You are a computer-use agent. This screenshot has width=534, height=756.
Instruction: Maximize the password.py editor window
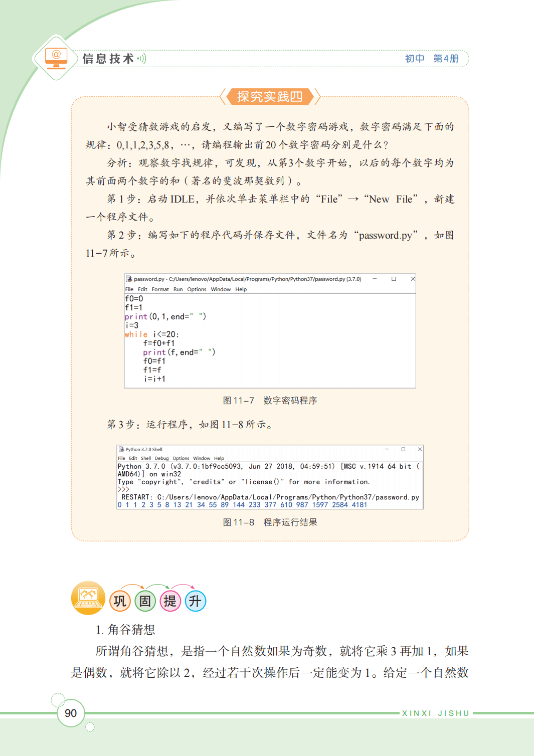tap(394, 279)
